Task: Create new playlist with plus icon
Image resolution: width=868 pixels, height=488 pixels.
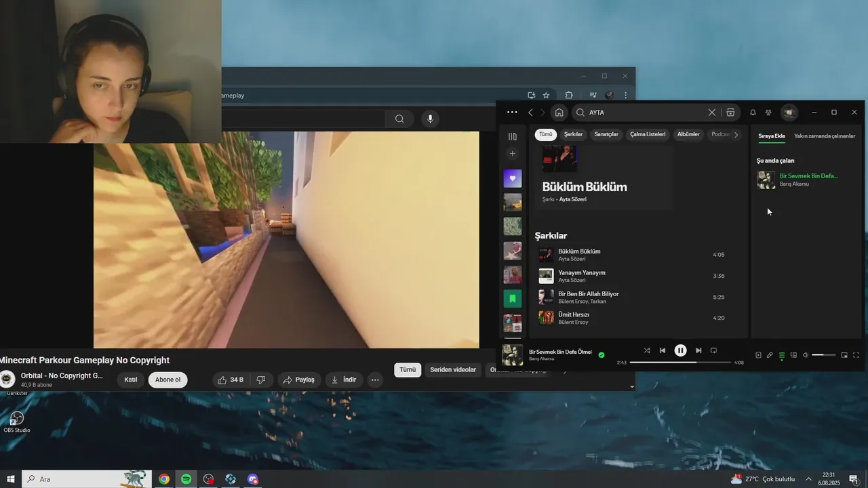Action: 513,154
